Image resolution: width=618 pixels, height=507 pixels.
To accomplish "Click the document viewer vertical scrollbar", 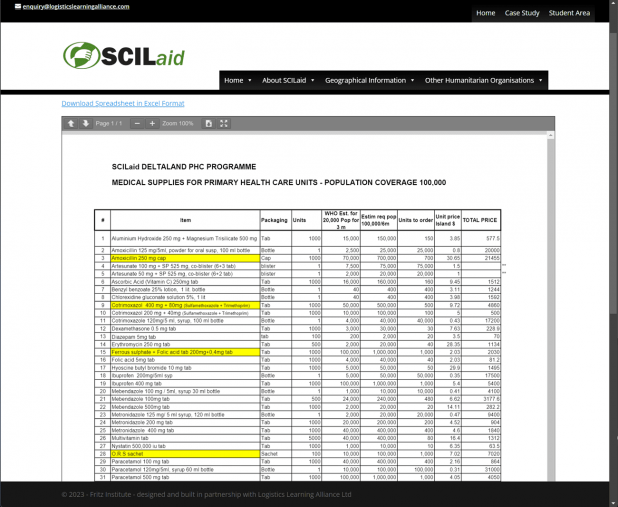I will pos(551,306).
